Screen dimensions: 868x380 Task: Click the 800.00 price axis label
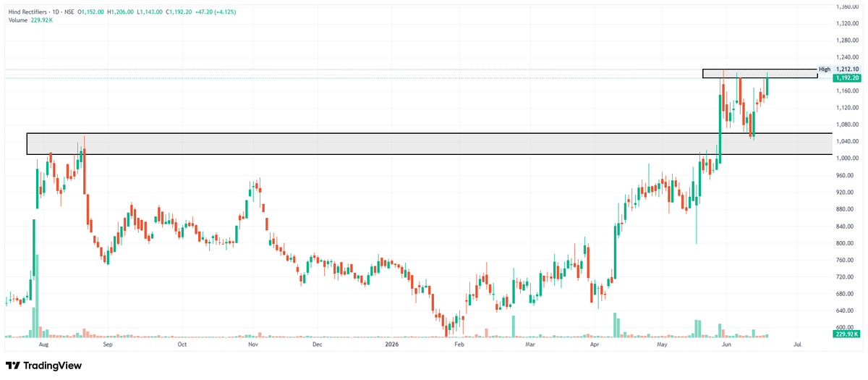click(x=845, y=243)
